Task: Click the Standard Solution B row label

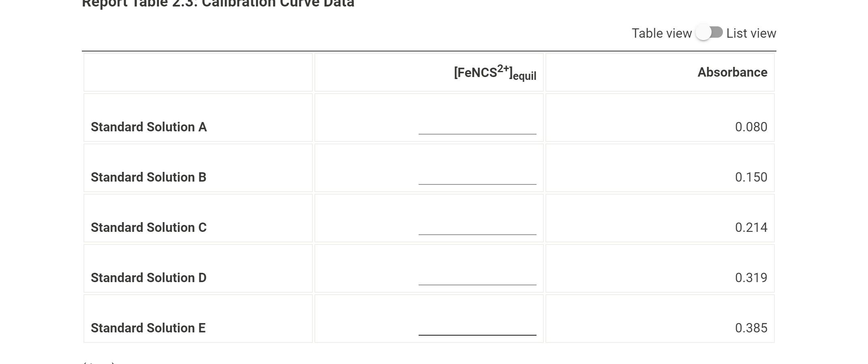Action: [x=148, y=177]
